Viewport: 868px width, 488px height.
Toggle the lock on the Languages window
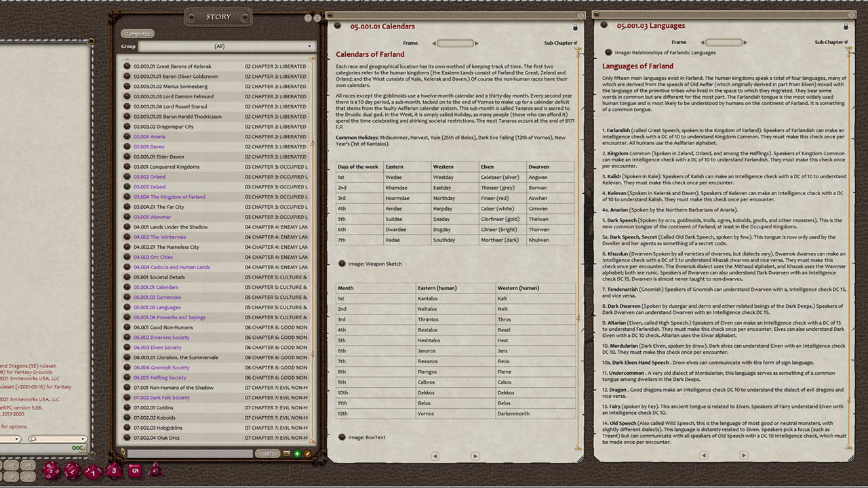(846, 26)
